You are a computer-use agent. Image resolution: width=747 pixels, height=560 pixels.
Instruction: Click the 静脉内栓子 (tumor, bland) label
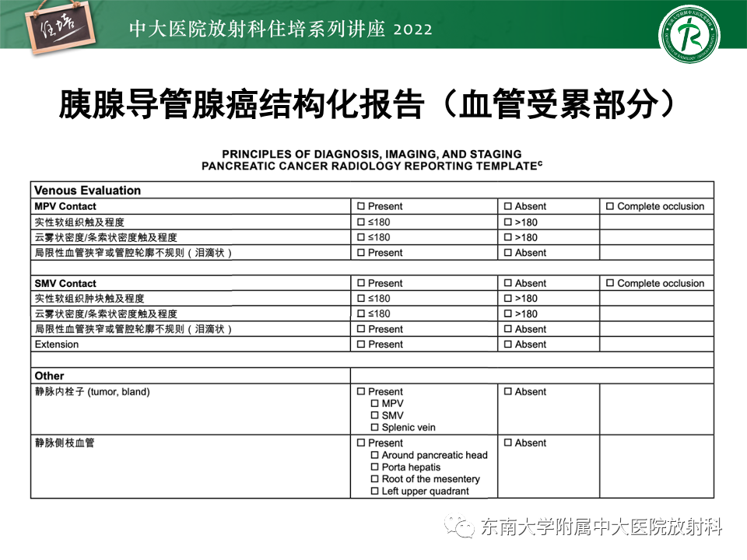(93, 391)
